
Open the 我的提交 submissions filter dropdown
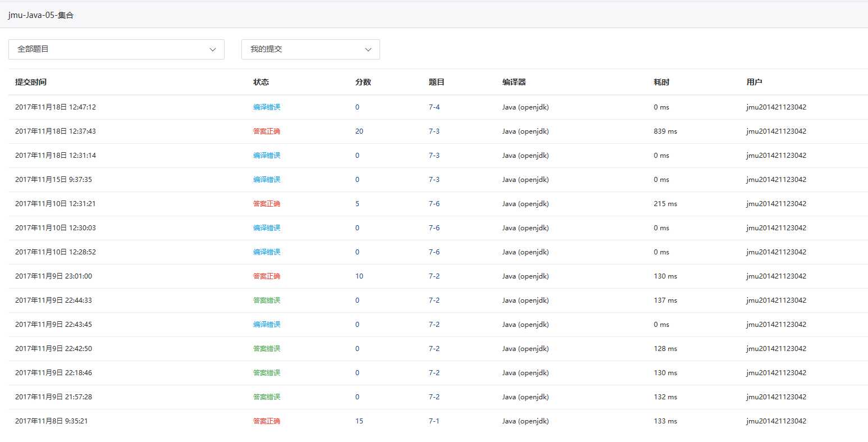coord(310,49)
